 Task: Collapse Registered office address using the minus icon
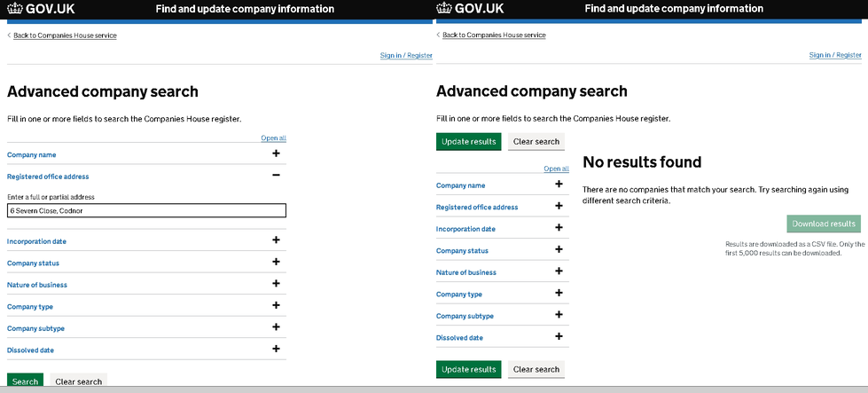pyautogui.click(x=276, y=176)
